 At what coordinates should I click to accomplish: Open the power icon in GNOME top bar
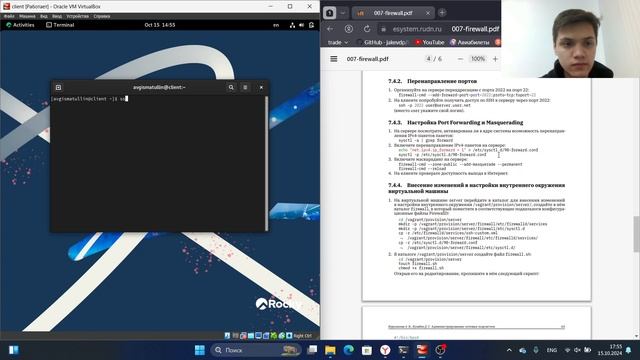(311, 25)
